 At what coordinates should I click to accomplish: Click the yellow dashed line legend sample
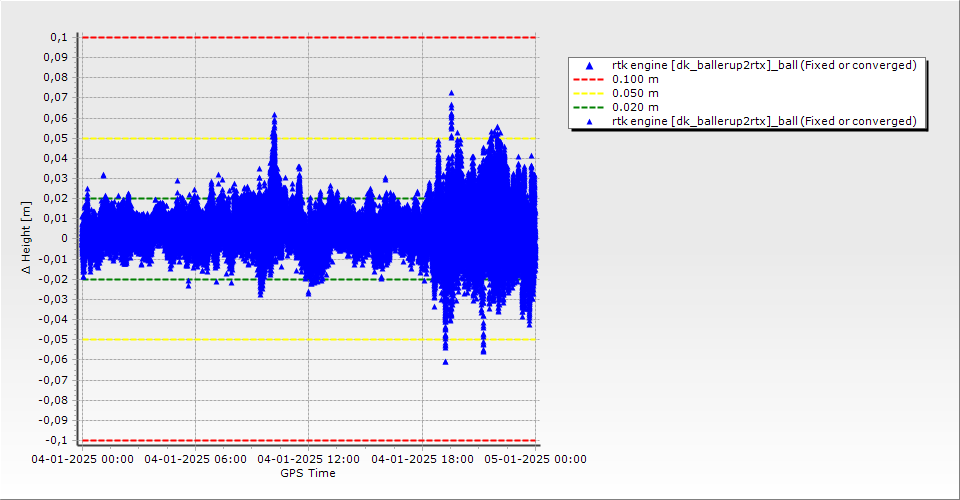[x=590, y=93]
